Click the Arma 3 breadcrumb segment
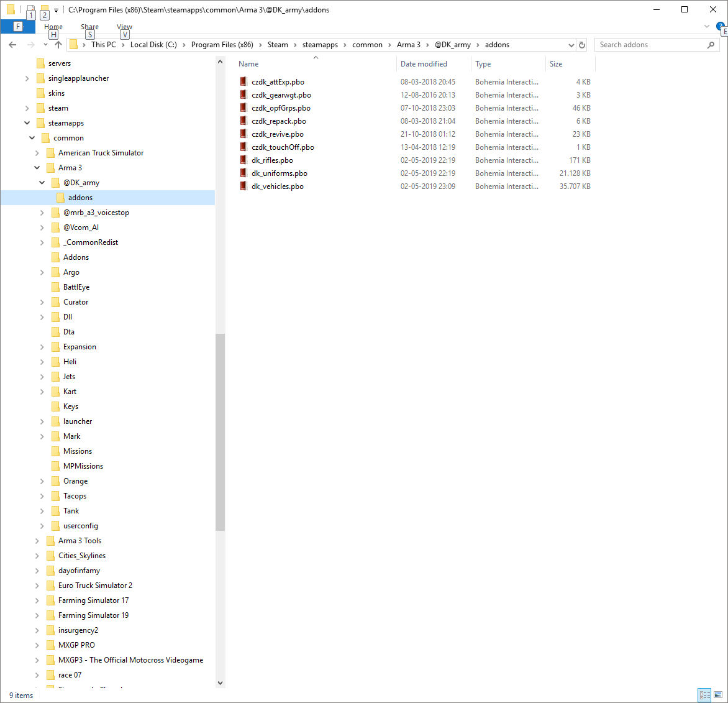This screenshot has height=703, width=728. (409, 45)
